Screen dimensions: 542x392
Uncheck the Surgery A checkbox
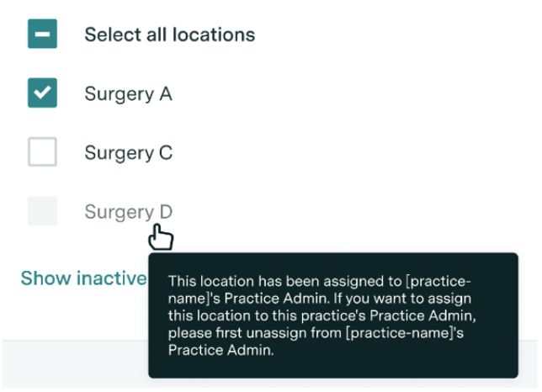point(42,93)
